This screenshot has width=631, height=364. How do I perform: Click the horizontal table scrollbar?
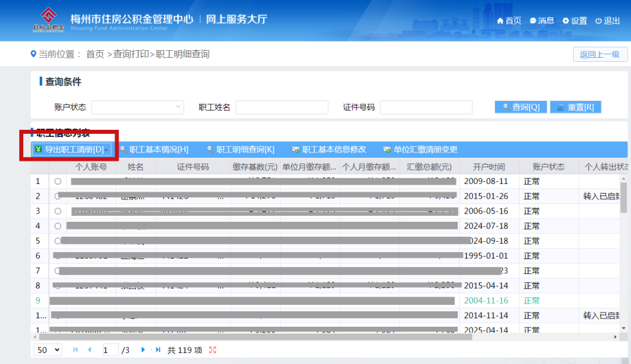pyautogui.click(x=255, y=337)
